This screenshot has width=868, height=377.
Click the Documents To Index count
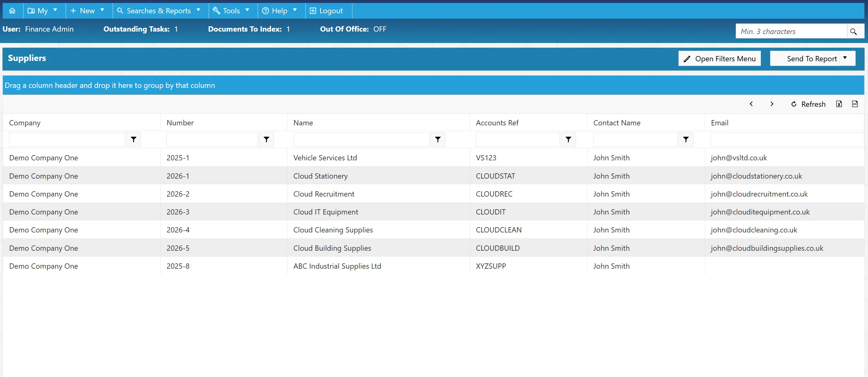(288, 29)
